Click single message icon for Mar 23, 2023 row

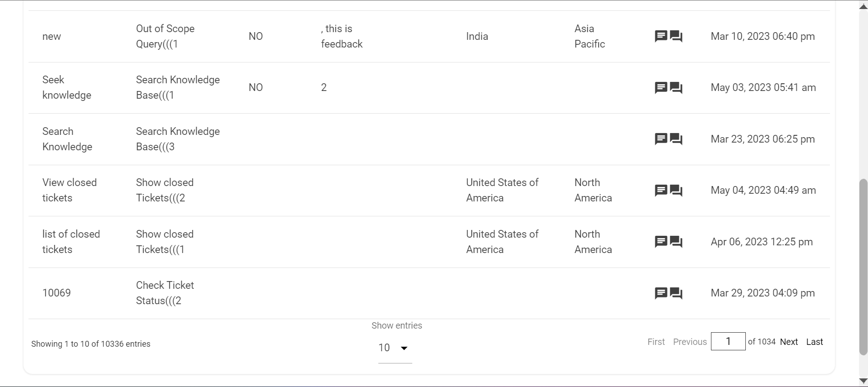point(661,139)
